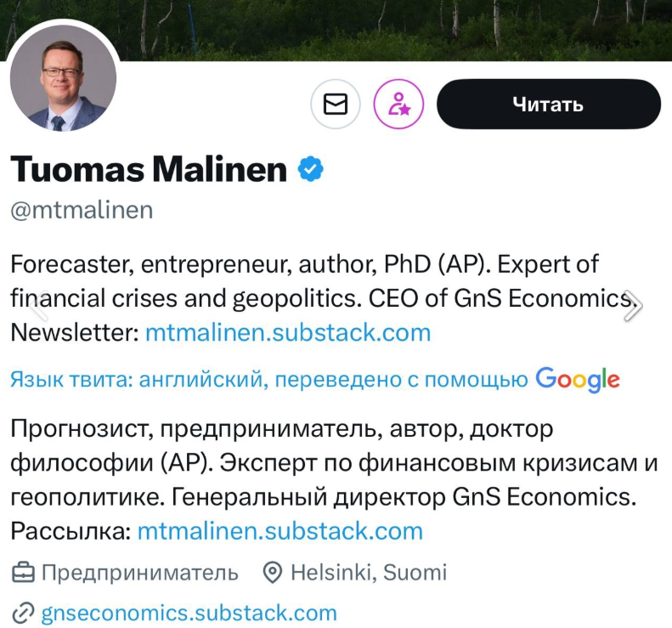Select the @mtmalinen handle

[82, 210]
